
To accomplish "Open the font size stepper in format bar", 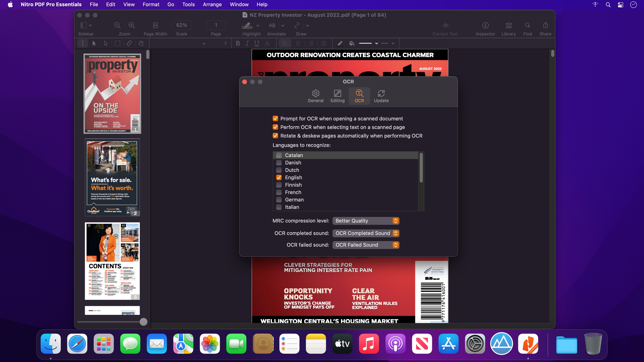I will click(x=225, y=43).
